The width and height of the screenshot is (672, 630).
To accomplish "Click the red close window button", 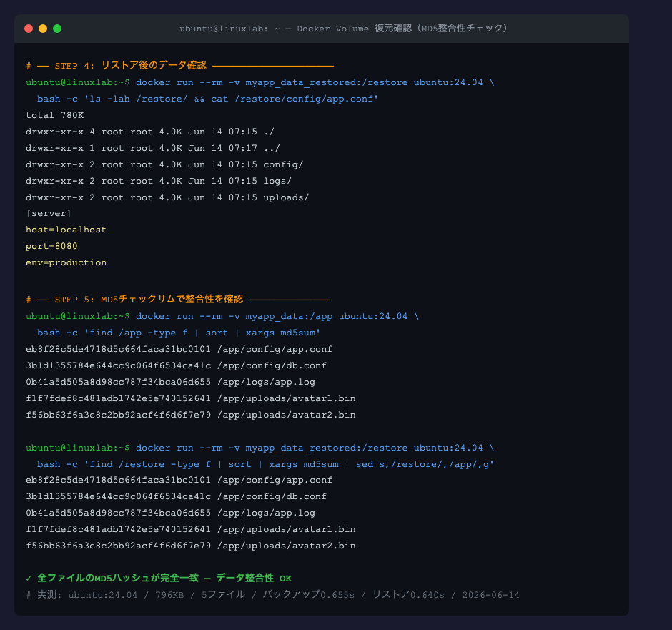I will (x=29, y=29).
